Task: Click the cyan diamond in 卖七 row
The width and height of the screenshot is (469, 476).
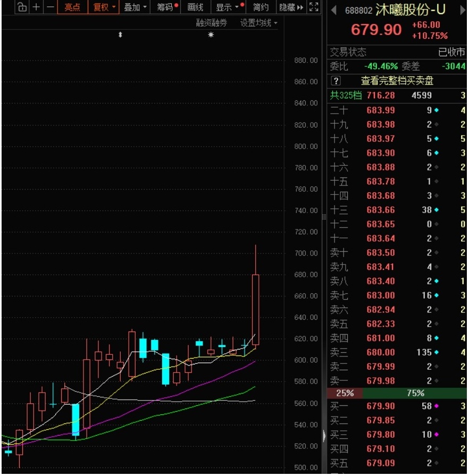Action: [x=437, y=295]
